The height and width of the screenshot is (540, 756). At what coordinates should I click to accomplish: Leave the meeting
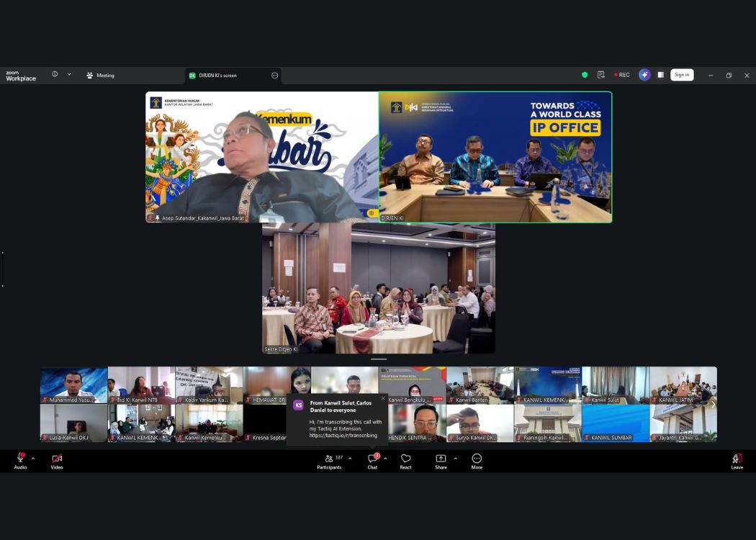[737, 460]
